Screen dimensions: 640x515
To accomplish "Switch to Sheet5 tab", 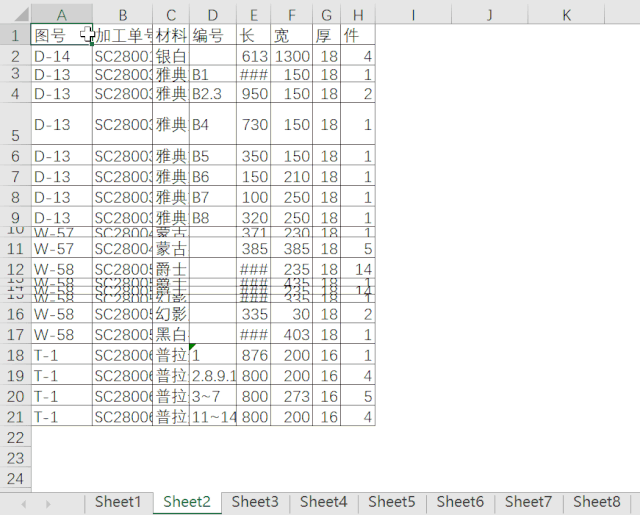I will click(x=391, y=502).
